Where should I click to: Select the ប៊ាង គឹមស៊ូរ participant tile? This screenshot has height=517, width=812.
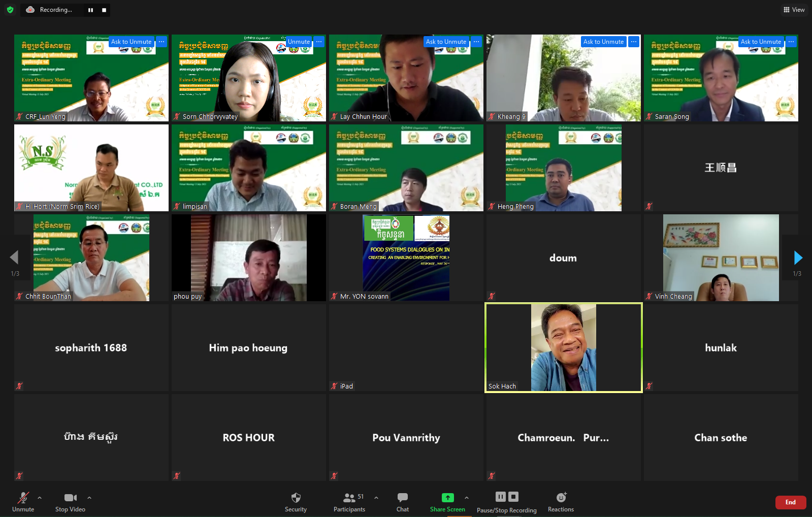(x=91, y=437)
